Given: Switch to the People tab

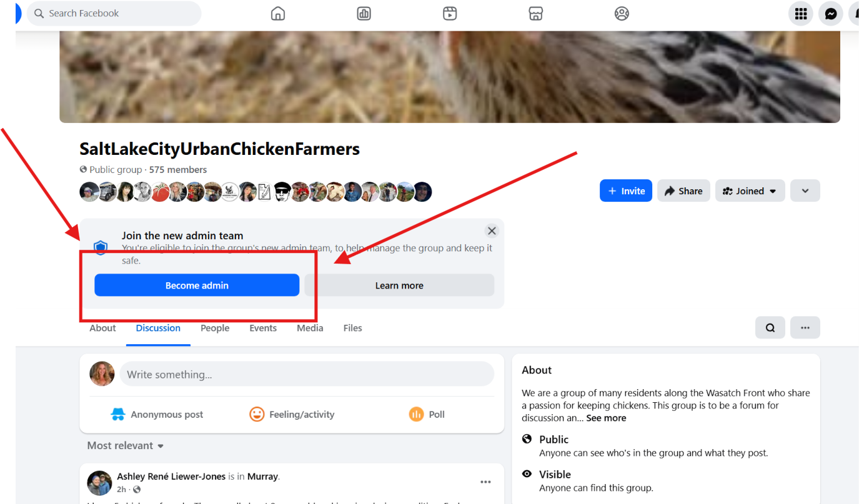Looking at the screenshot, I should point(215,328).
